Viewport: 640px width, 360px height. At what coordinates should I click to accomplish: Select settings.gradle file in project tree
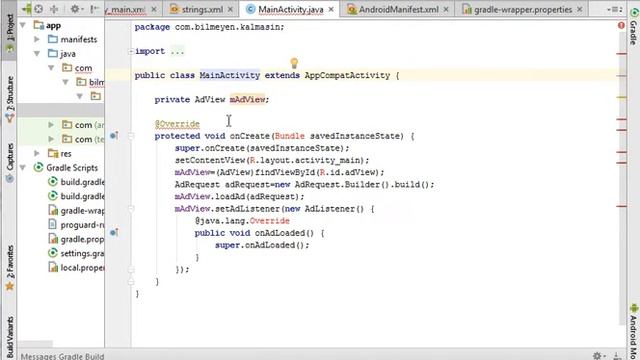coord(76,253)
